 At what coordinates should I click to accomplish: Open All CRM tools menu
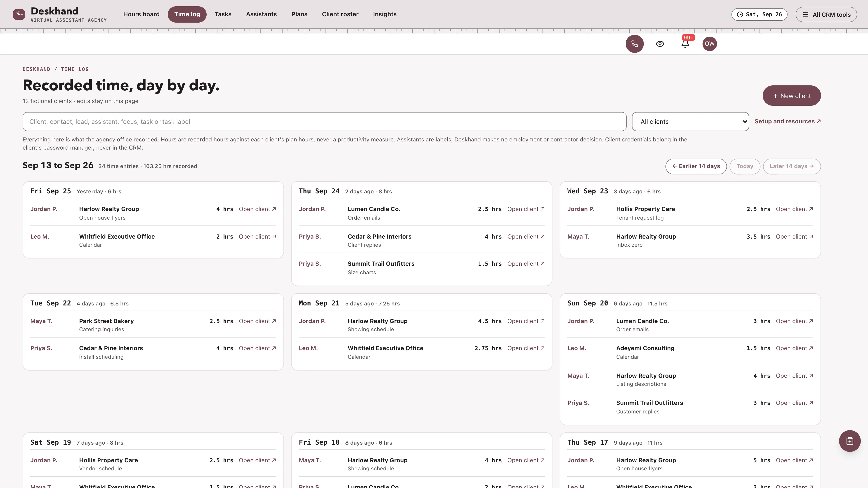[x=826, y=14]
